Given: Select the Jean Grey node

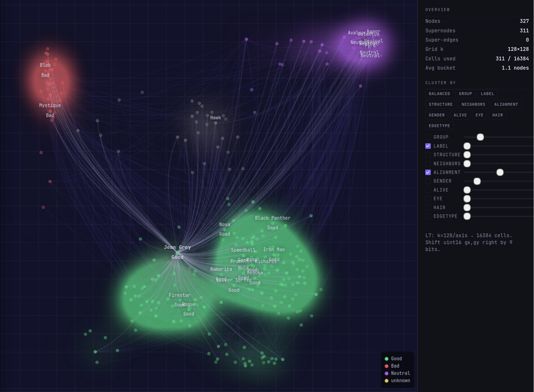Looking at the screenshot, I should 177,252.
